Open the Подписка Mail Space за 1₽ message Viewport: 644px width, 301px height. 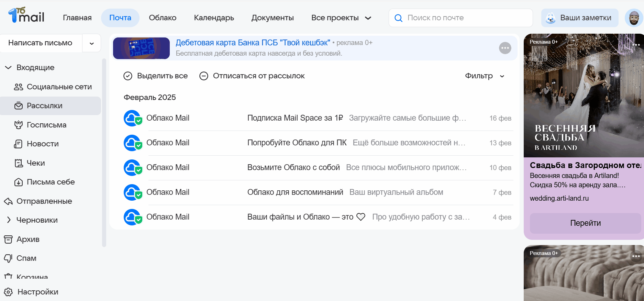318,118
